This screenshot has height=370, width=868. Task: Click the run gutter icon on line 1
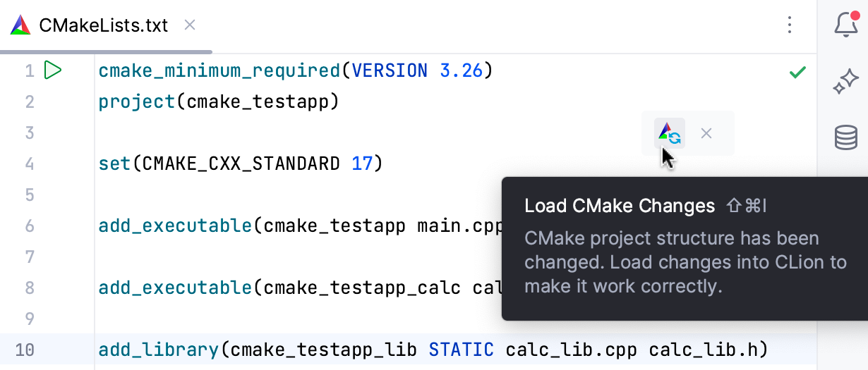(x=53, y=70)
